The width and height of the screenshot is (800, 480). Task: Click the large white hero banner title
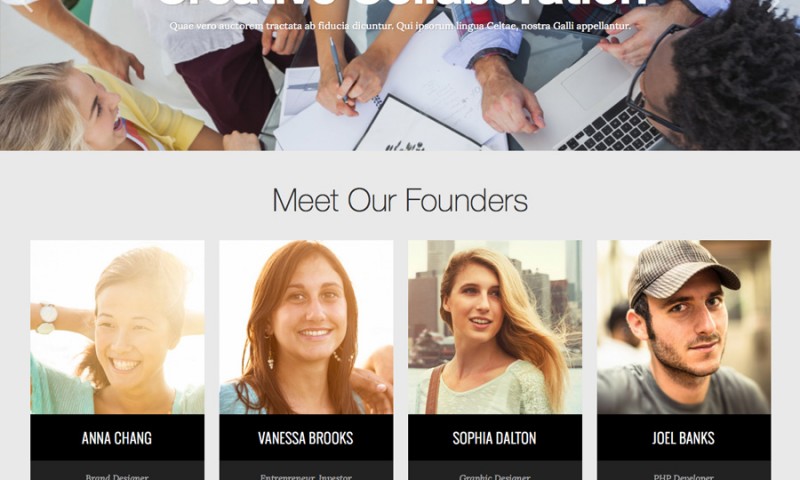pyautogui.click(x=400, y=3)
